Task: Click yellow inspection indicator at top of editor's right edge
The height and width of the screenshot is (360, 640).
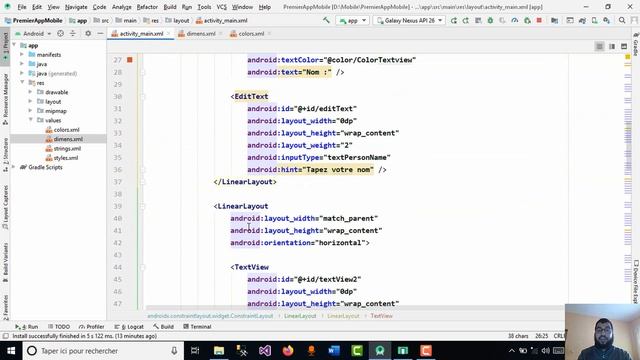Action: pyautogui.click(x=628, y=57)
